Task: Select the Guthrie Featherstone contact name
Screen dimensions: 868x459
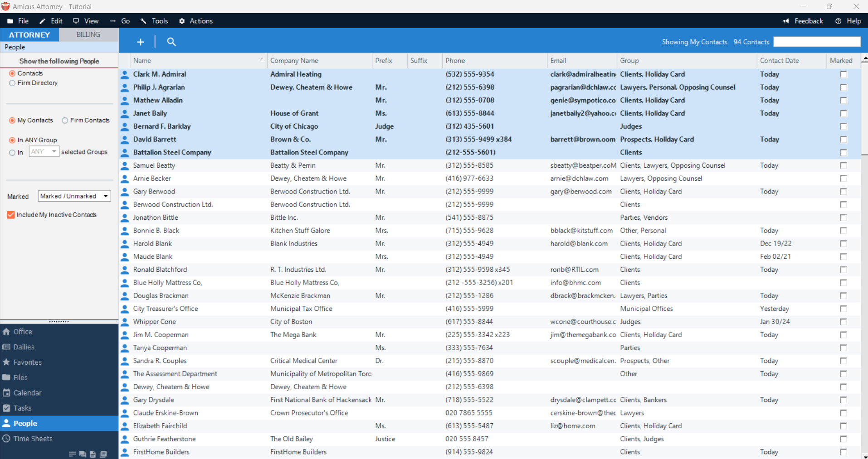Action: [x=164, y=439]
